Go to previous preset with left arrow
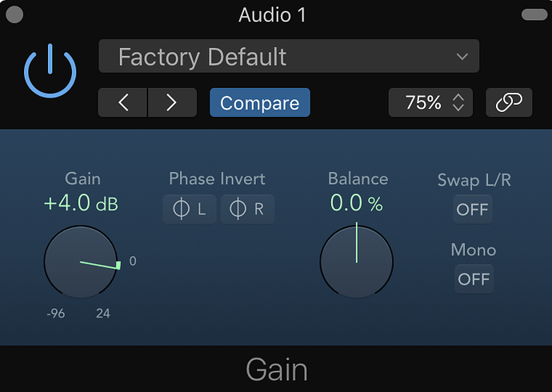 (x=122, y=102)
